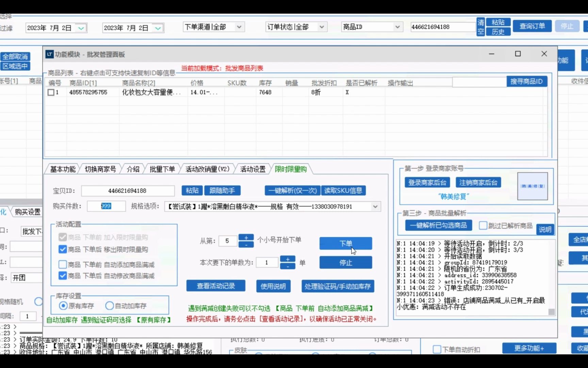The image size is (588, 368).
Task: Click the 宝贝ID input field
Action: 128,191
